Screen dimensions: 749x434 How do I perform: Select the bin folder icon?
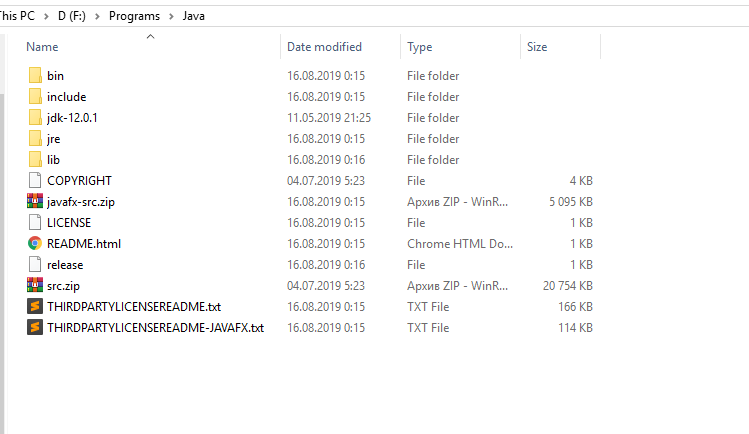click(35, 75)
